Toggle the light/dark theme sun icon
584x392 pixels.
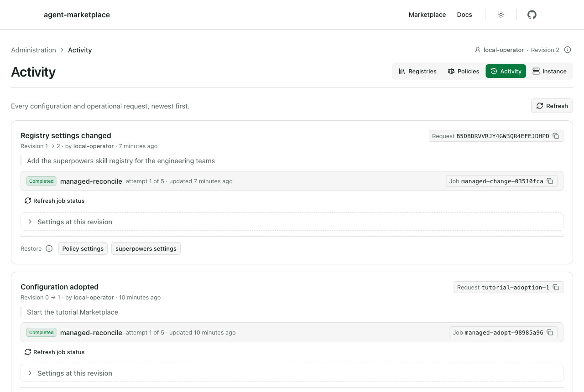(501, 15)
